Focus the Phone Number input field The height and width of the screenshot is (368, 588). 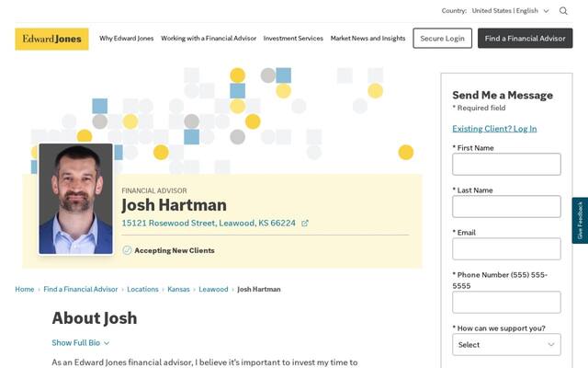pyautogui.click(x=506, y=302)
